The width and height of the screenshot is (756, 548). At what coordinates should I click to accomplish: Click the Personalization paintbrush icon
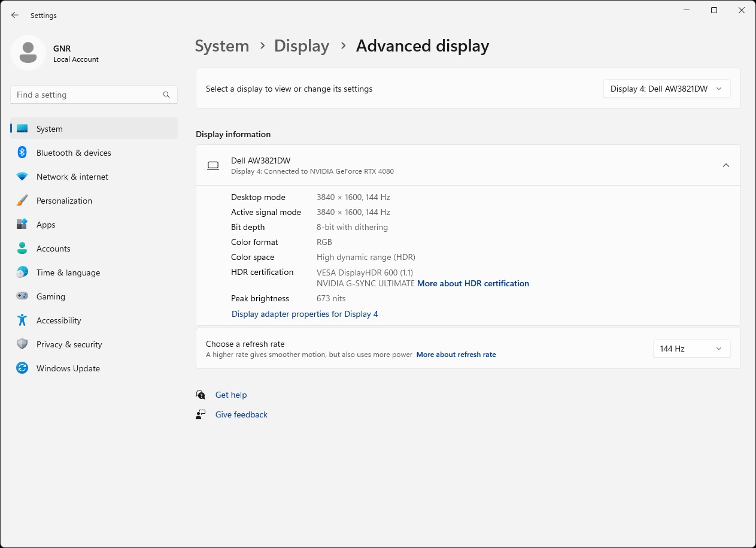click(22, 201)
